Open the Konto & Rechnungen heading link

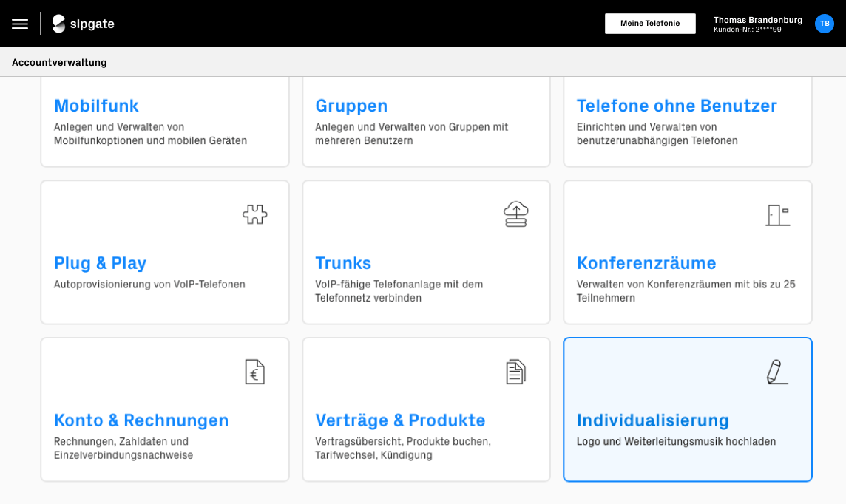pos(141,420)
